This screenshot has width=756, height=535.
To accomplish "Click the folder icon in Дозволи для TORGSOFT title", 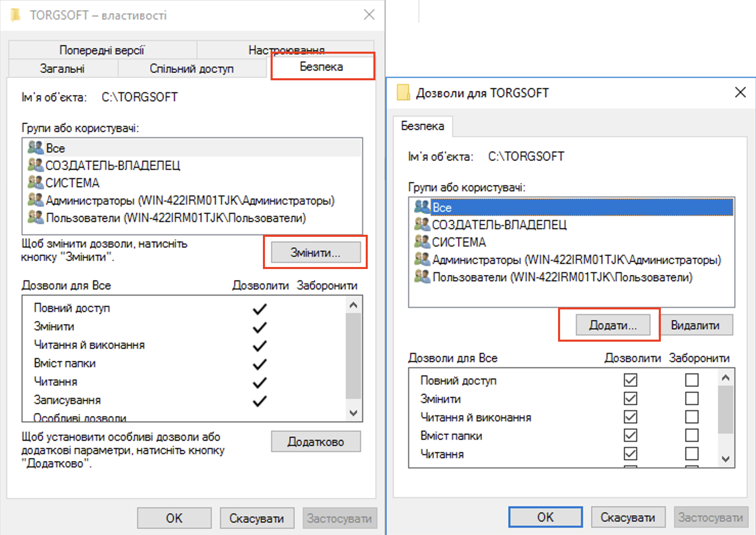I will (x=404, y=93).
